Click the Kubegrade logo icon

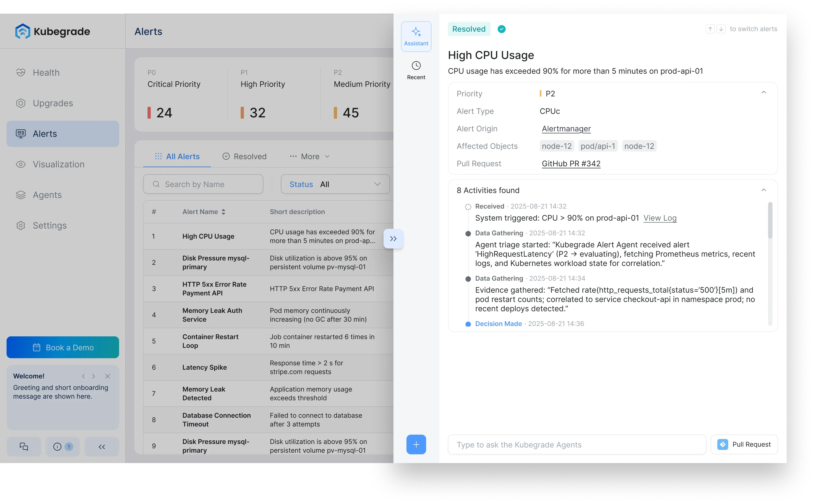(x=23, y=31)
